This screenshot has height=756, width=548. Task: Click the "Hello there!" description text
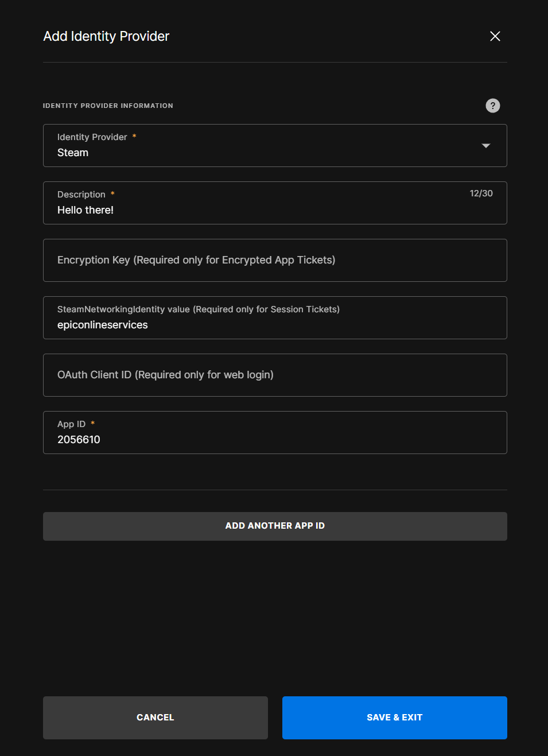pyautogui.click(x=85, y=210)
